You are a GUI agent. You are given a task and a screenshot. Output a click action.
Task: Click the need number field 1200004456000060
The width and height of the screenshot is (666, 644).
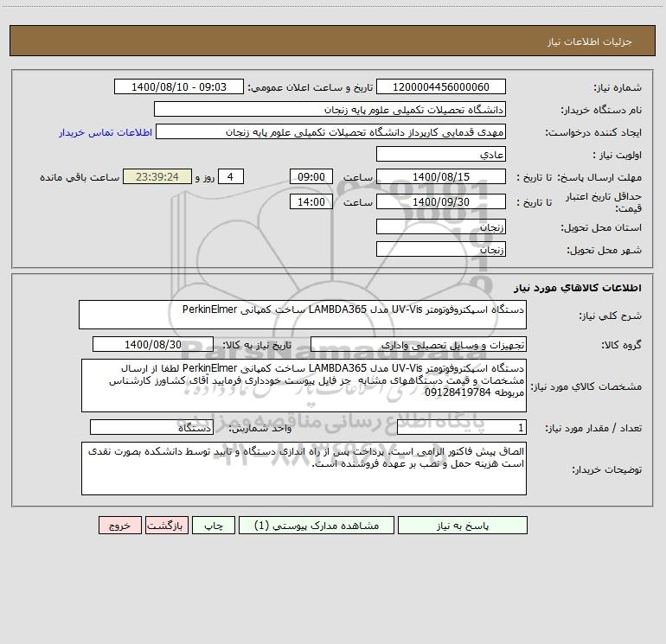pyautogui.click(x=441, y=86)
